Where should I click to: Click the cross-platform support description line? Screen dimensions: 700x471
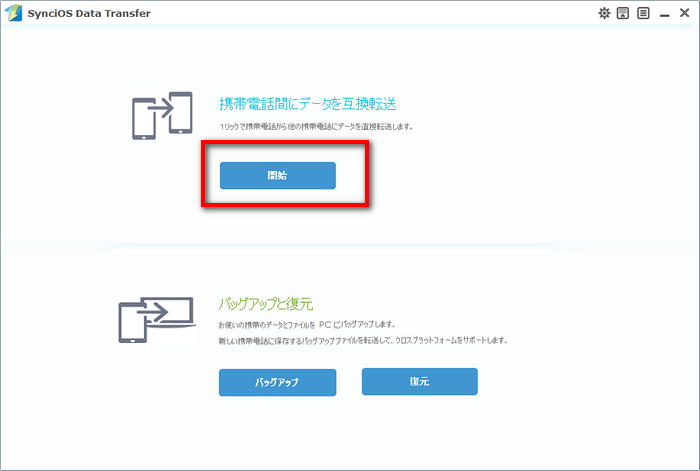363,341
